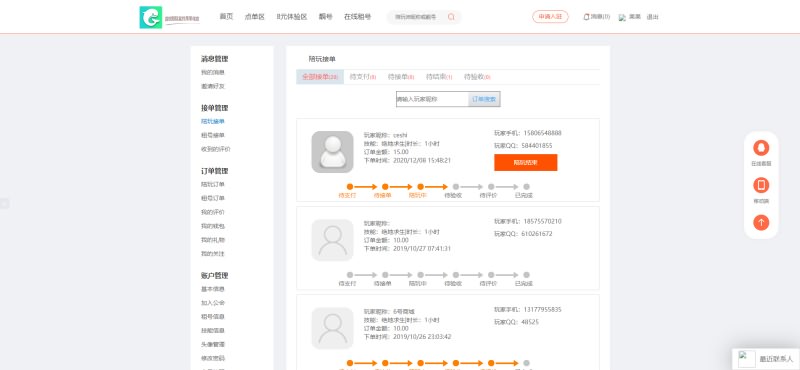The image size is (800, 370).
Task: Switch to the 待支付 tab
Action: [363, 77]
